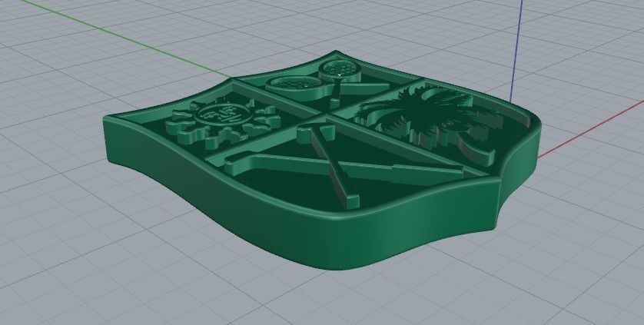
Task: Click the green Y-axis line
Action: click(125, 39)
